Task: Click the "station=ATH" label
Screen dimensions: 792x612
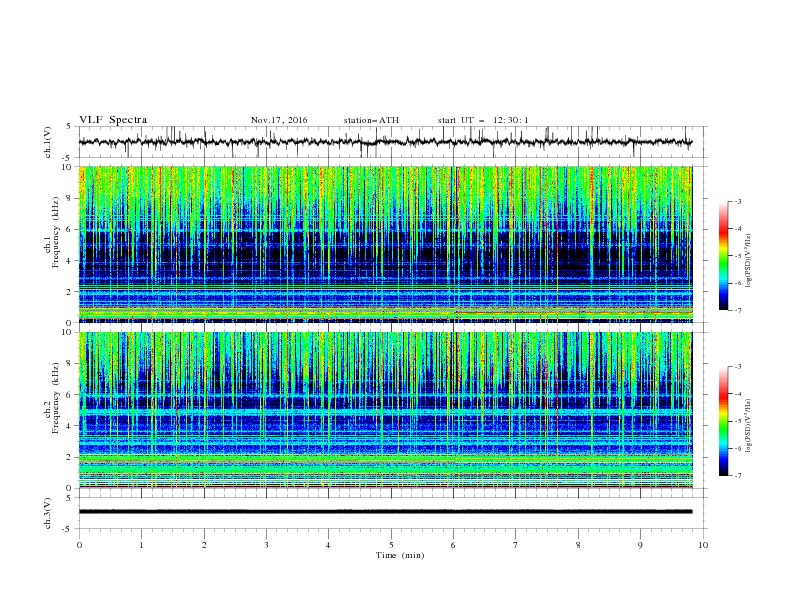Action: pyautogui.click(x=371, y=120)
